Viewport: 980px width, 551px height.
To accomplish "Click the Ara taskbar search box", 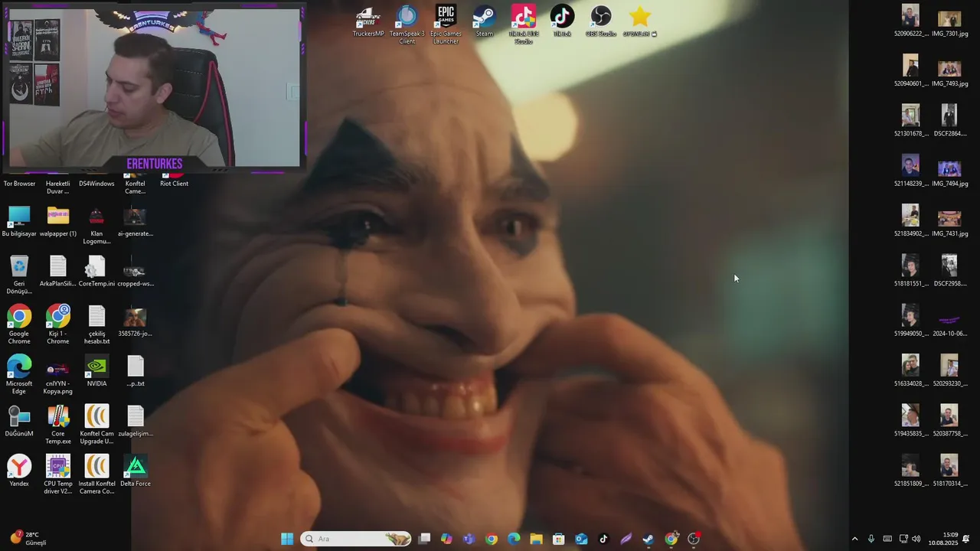I will click(x=356, y=539).
